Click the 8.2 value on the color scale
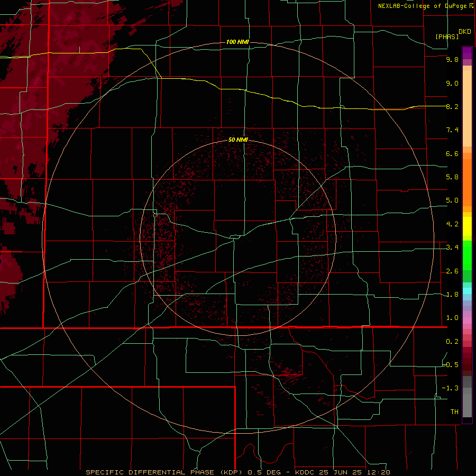Screen dimensions: 476x476 [452, 106]
